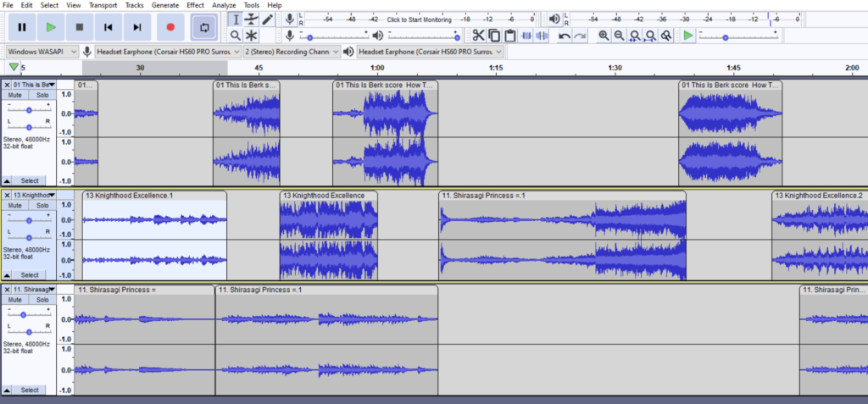868x404 pixels.
Task: Skip to the end of the project
Action: tap(137, 27)
